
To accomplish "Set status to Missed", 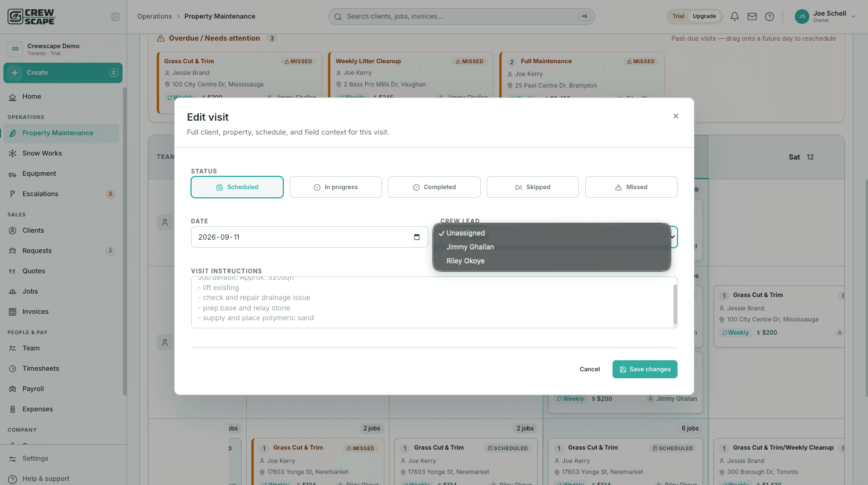I will click(x=631, y=187).
